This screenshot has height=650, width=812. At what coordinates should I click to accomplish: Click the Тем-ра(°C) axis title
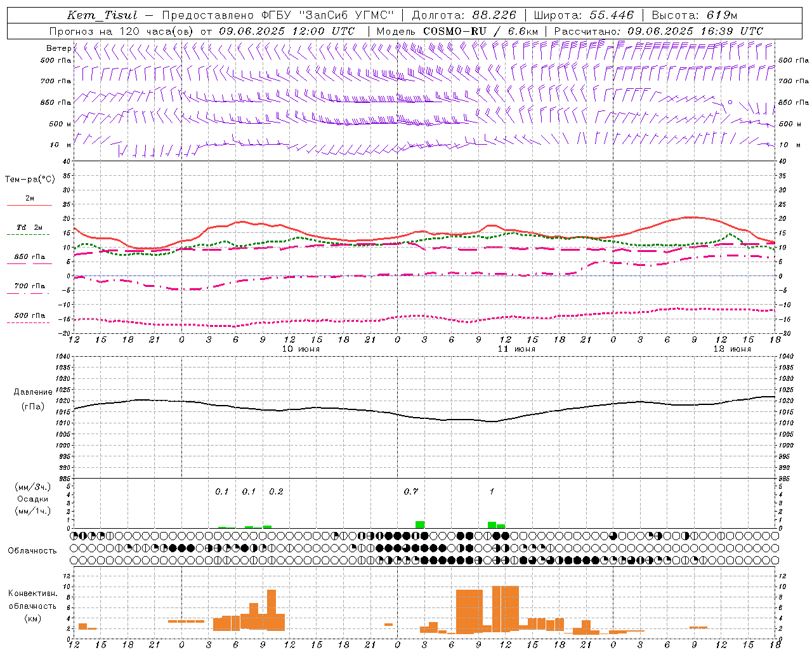click(30, 180)
